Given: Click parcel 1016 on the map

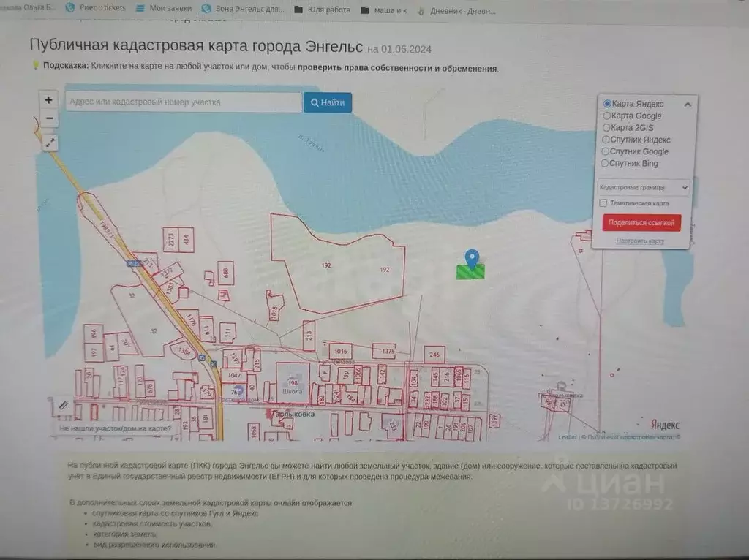Looking at the screenshot, I should point(341,352).
